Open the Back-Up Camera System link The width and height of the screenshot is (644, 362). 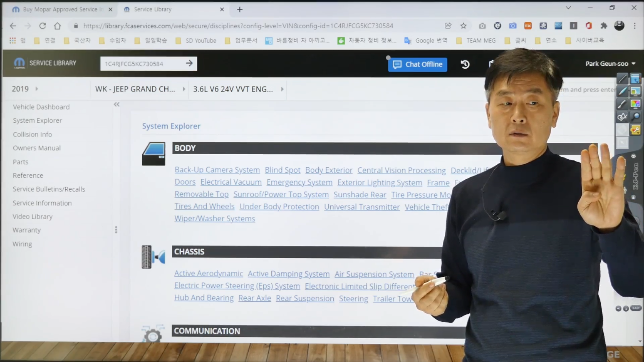tap(217, 170)
